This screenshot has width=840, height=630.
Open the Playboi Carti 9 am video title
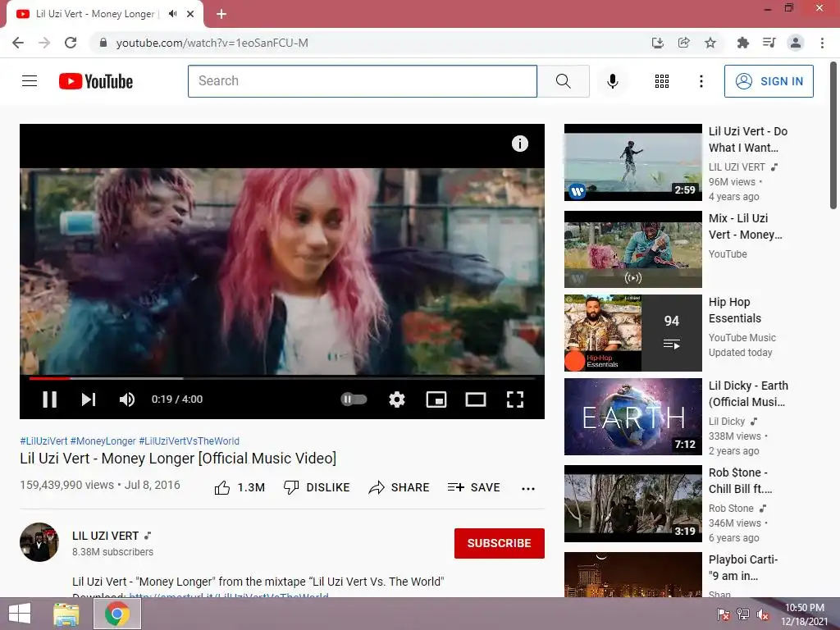tap(742, 568)
